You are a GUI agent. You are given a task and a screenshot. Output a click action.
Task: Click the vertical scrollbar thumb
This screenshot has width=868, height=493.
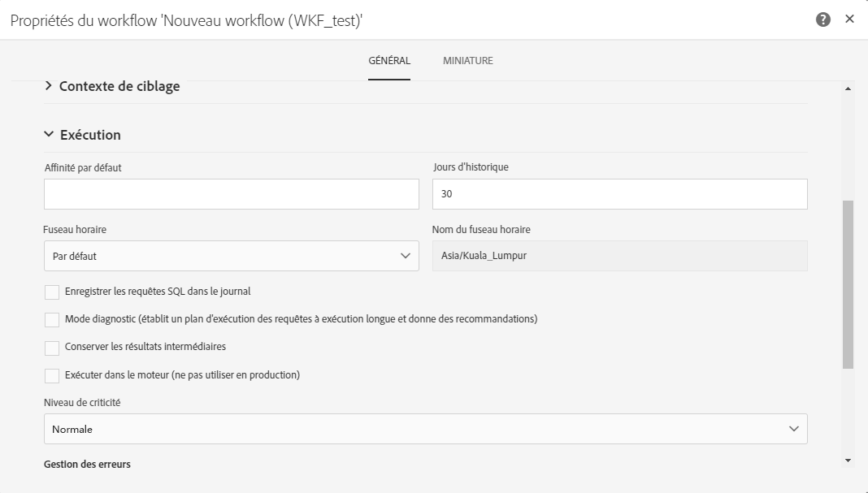[x=848, y=284]
